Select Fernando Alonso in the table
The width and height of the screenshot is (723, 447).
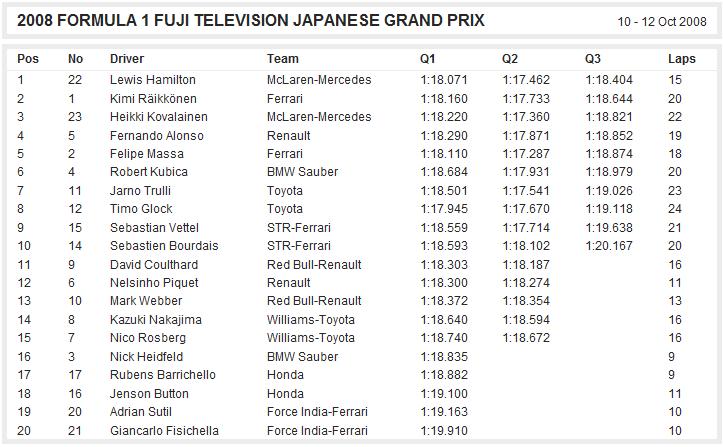point(157,136)
